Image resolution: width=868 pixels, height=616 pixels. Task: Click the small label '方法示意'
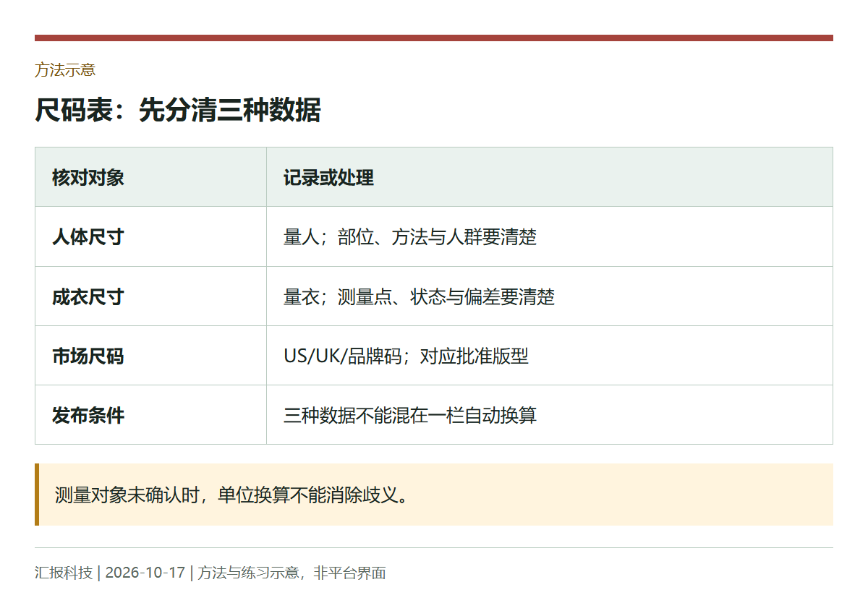pos(65,70)
